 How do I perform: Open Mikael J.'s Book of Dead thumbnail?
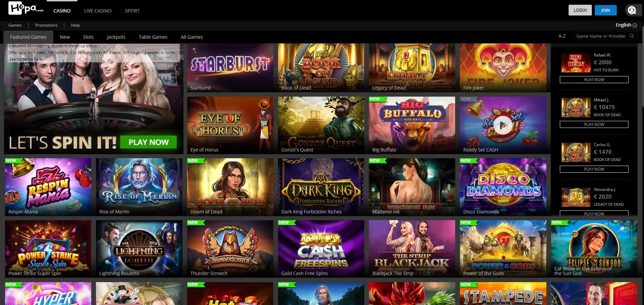pyautogui.click(x=576, y=107)
